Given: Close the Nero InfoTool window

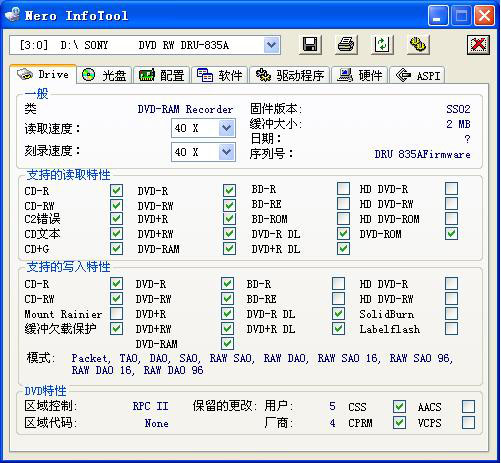Looking at the screenshot, I should pos(484,16).
